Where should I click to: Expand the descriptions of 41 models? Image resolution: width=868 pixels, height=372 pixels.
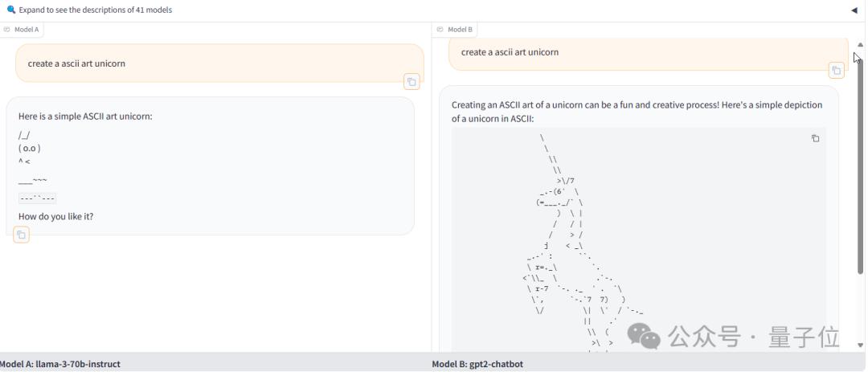(95, 10)
